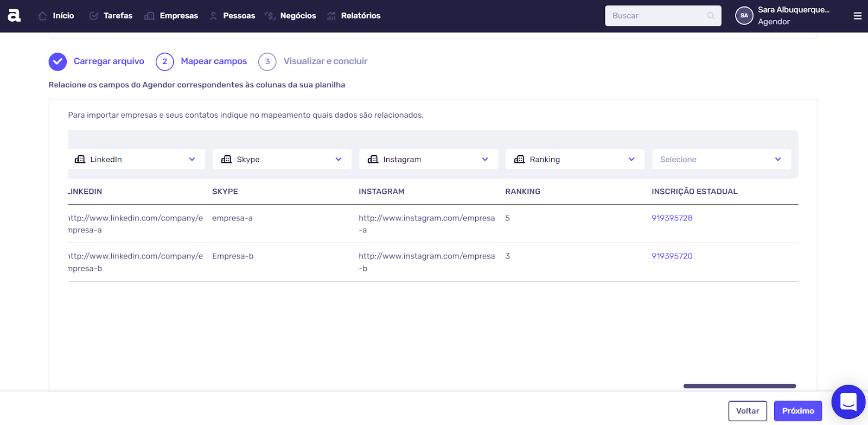Click the ranking value 3 cell
This screenshot has height=425, width=868.
(x=508, y=256)
